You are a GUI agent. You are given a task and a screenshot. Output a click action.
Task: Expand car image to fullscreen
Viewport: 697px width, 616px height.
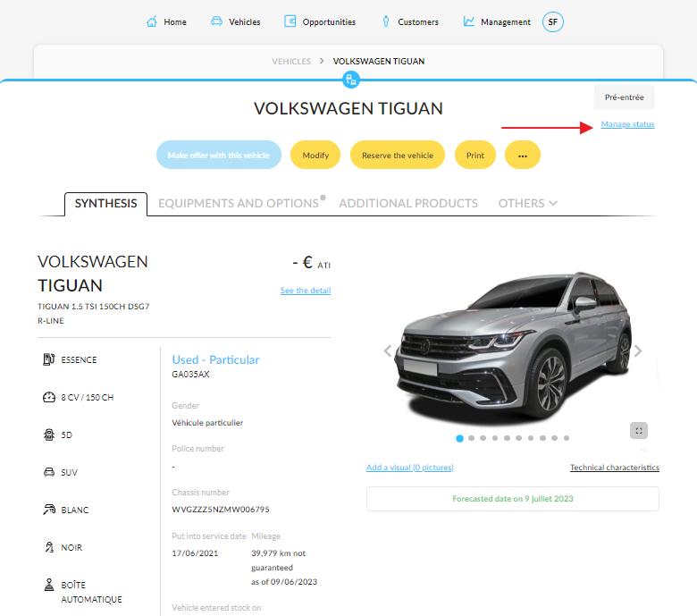[639, 431]
